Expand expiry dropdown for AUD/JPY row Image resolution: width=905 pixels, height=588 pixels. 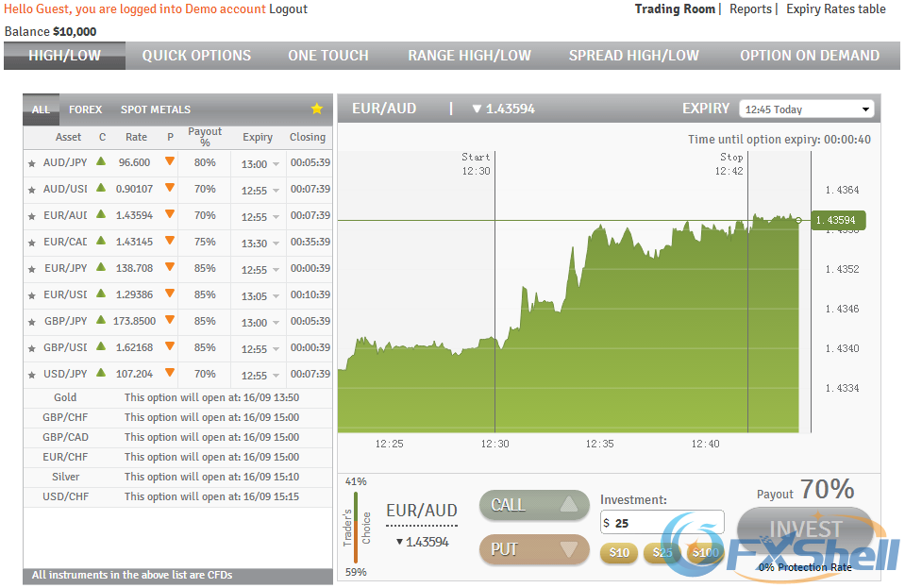tap(276, 164)
